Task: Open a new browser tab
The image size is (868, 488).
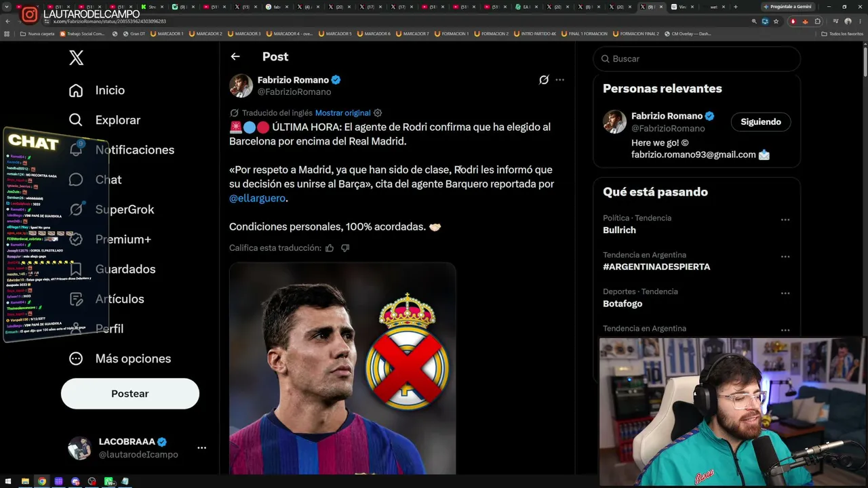Action: click(x=736, y=7)
